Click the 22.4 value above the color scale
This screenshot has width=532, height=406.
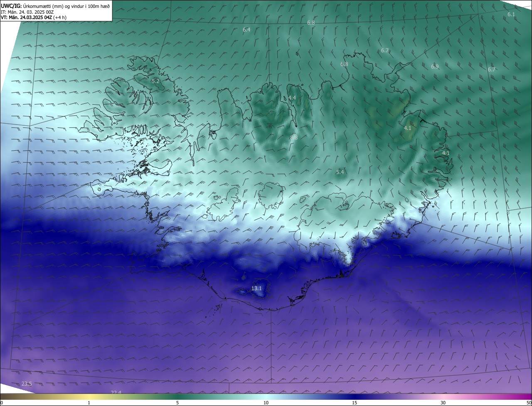116,392
